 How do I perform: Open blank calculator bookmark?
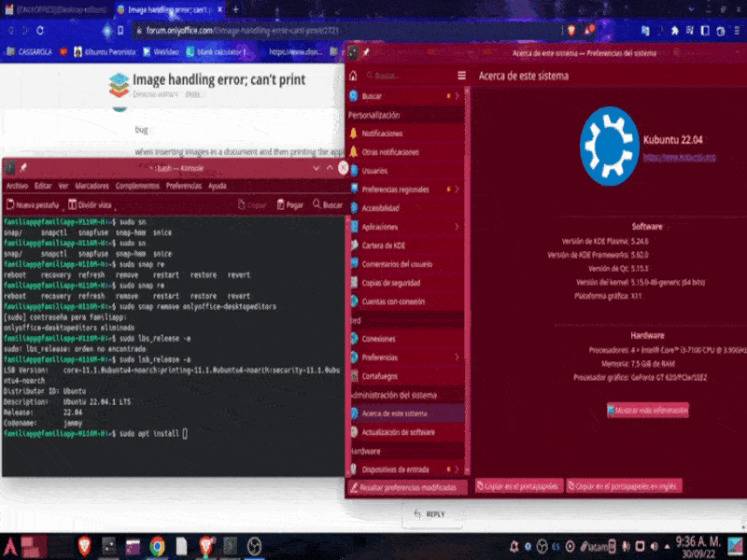click(217, 52)
